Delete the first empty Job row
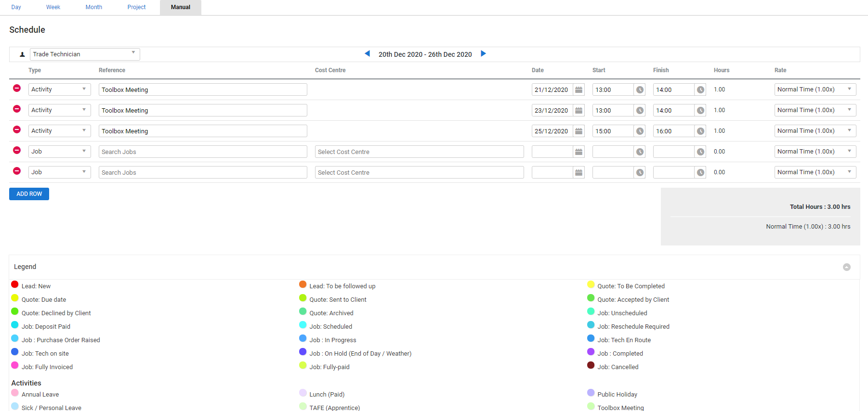The width and height of the screenshot is (868, 411). click(17, 150)
